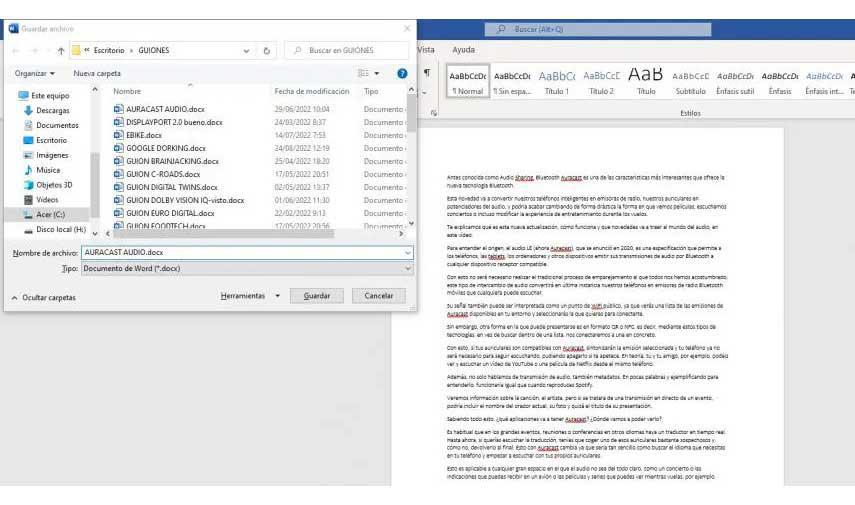The image size is (855, 505).
Task: Open the Organizar dropdown menu
Action: [x=34, y=74]
